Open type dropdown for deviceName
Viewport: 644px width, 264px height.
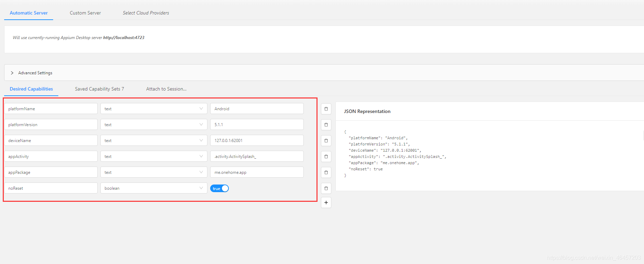click(154, 140)
